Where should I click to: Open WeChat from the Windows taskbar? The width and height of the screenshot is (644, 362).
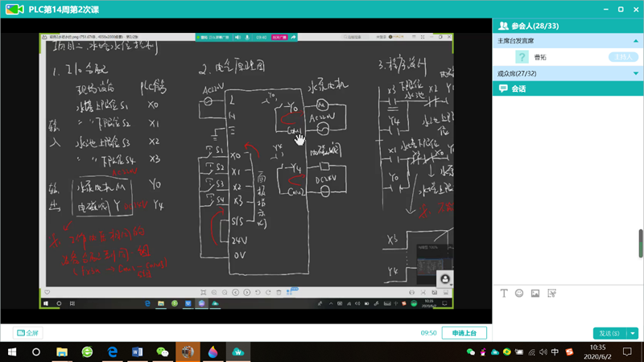coord(163,352)
